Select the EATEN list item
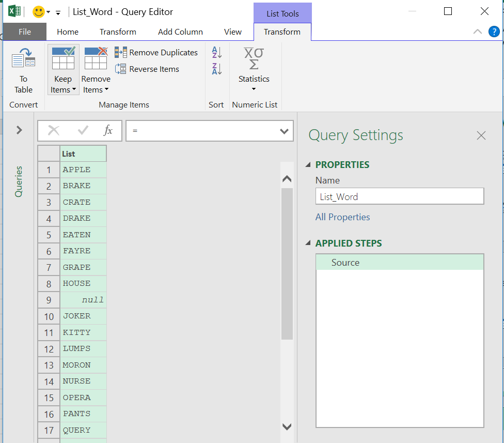 (83, 235)
